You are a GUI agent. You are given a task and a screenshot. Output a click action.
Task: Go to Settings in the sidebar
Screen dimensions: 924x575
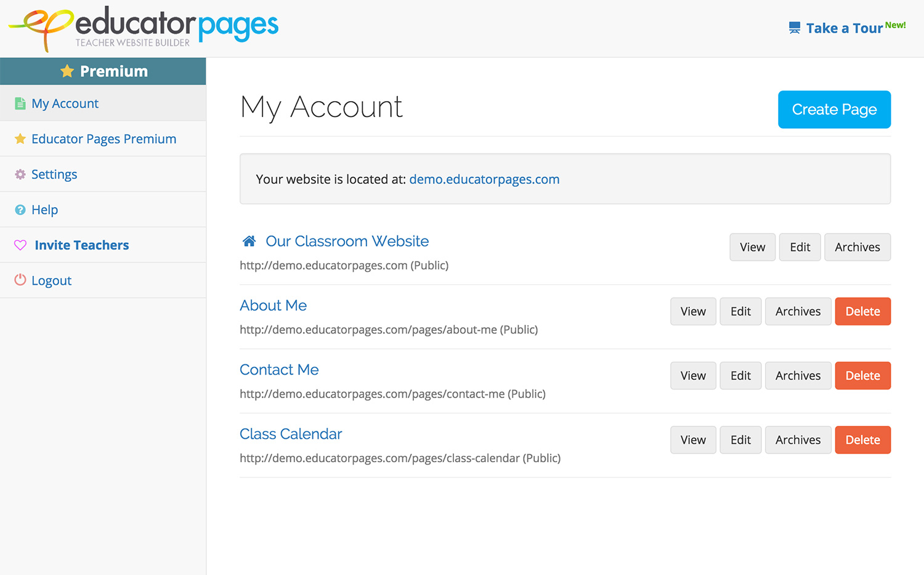[x=103, y=174]
